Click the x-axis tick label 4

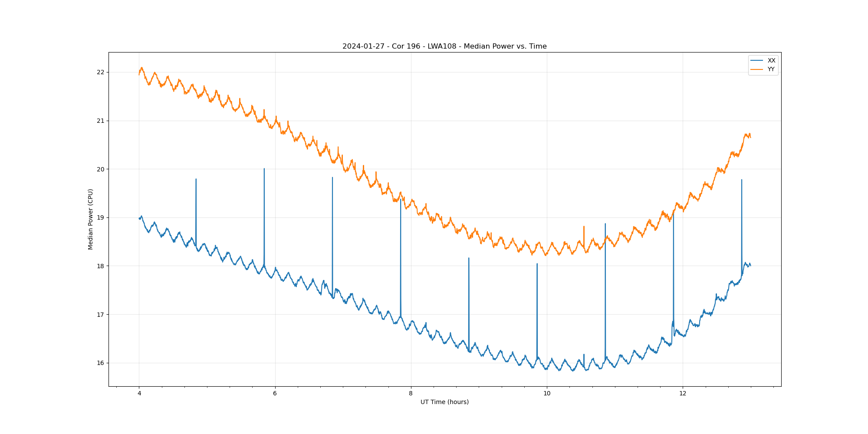[139, 394]
